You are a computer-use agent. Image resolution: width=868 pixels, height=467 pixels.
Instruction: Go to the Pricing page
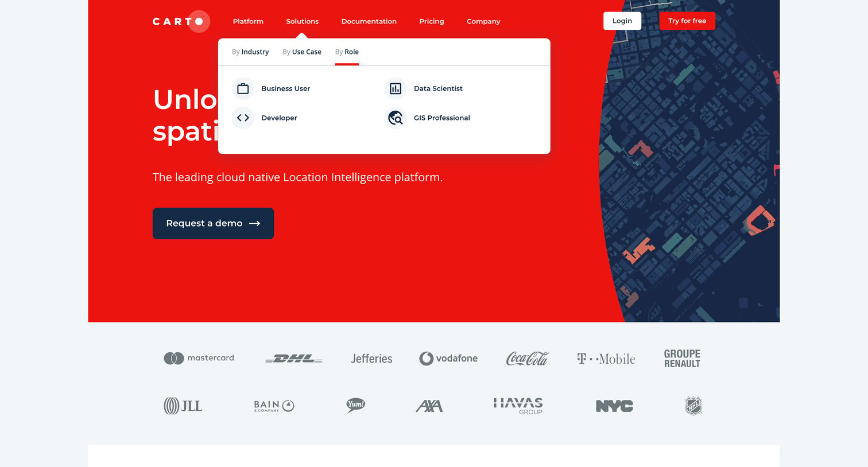(432, 21)
